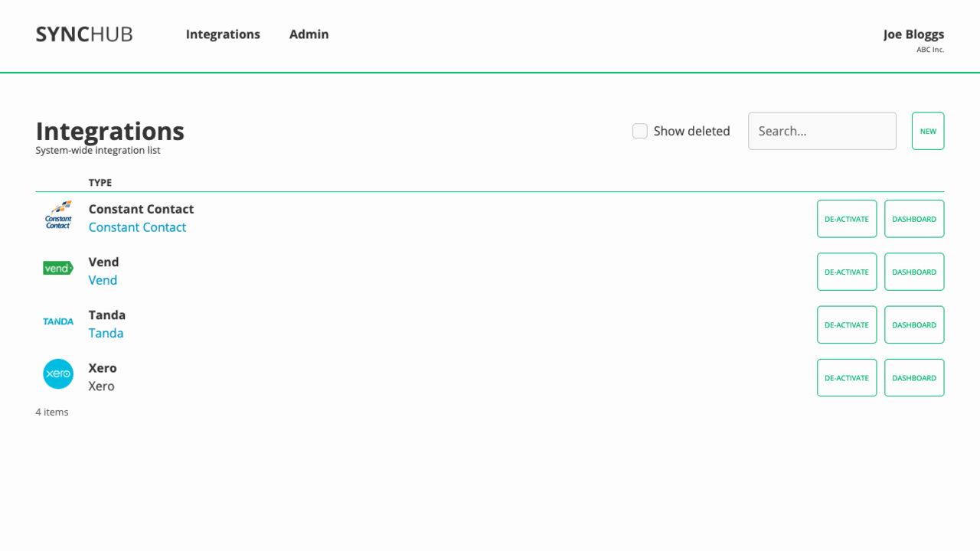Follow the blue Tanda link
The image size is (980, 551).
click(106, 333)
